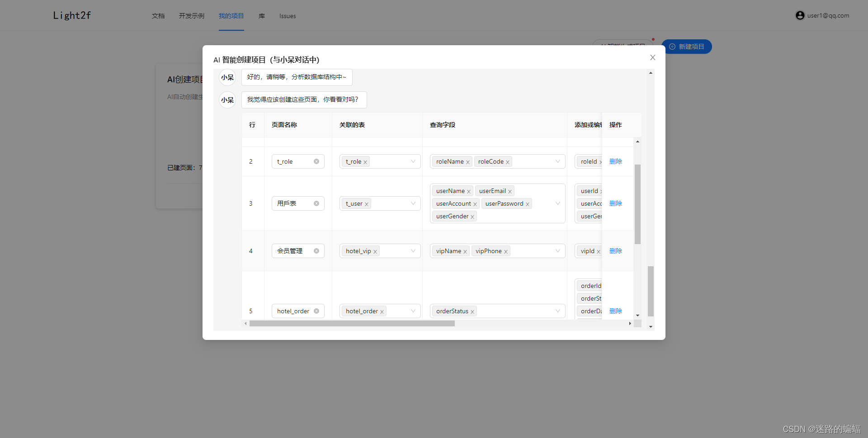This screenshot has height=438, width=868.
Task: Click the table scroll-up arrow
Action: (637, 141)
